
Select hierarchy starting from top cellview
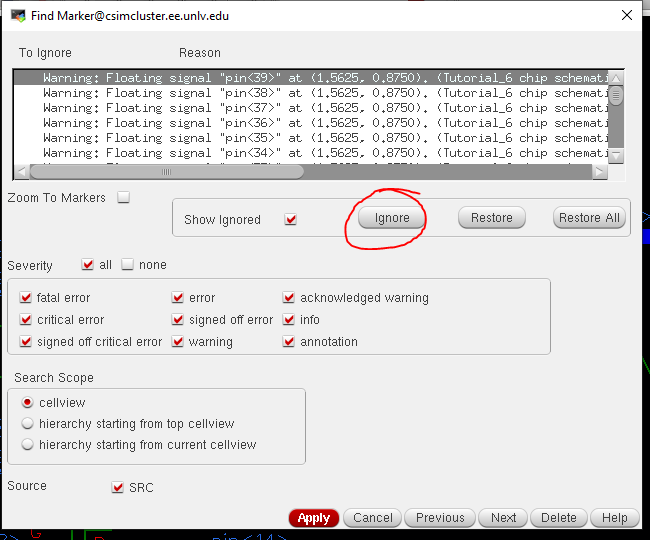point(28,423)
